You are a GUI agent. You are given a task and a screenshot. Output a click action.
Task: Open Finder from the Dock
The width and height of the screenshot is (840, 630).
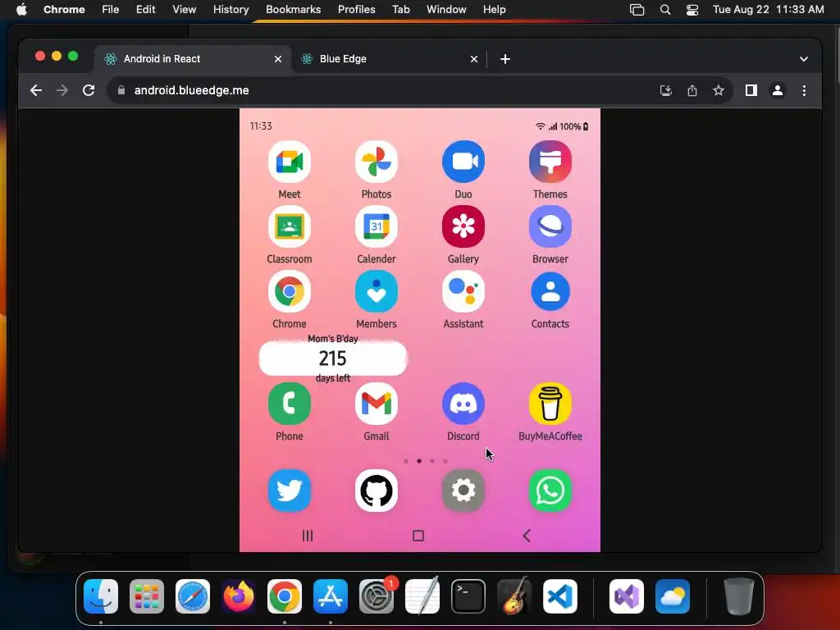pos(101,596)
